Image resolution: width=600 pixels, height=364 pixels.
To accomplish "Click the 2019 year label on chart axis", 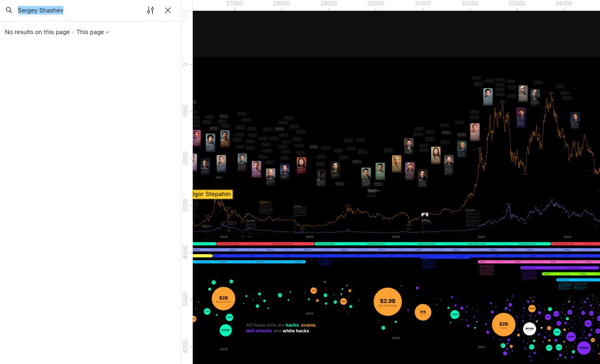I will 309,237.
